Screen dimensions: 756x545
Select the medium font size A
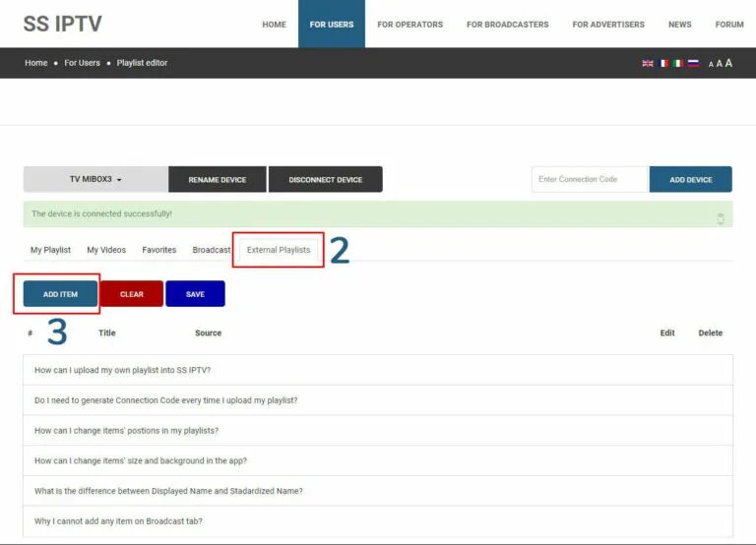(719, 64)
